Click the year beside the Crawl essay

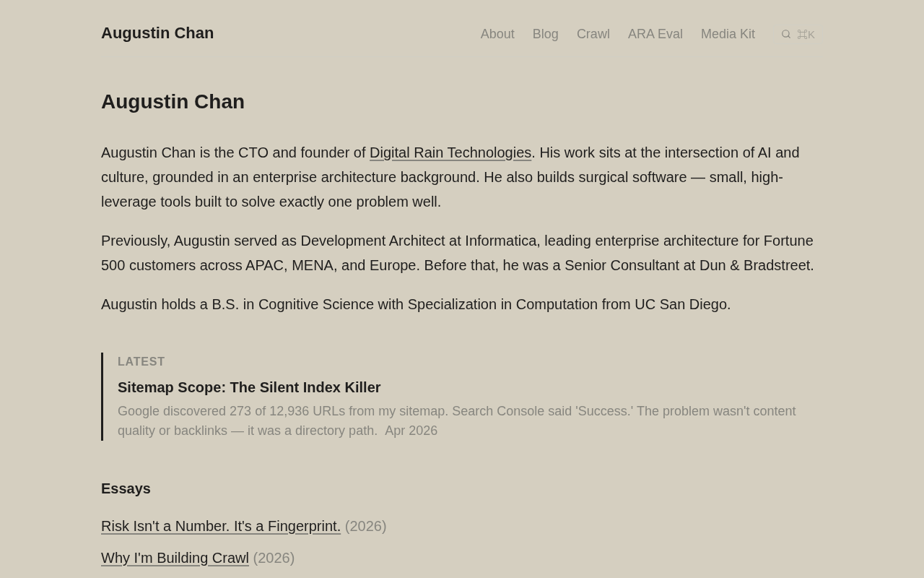point(274,558)
